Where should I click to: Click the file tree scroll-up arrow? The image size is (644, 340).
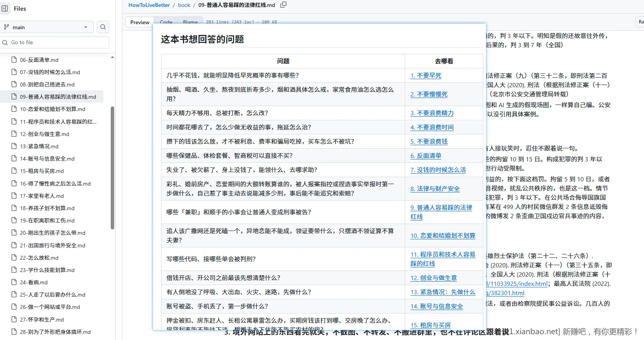pyautogui.click(x=112, y=57)
